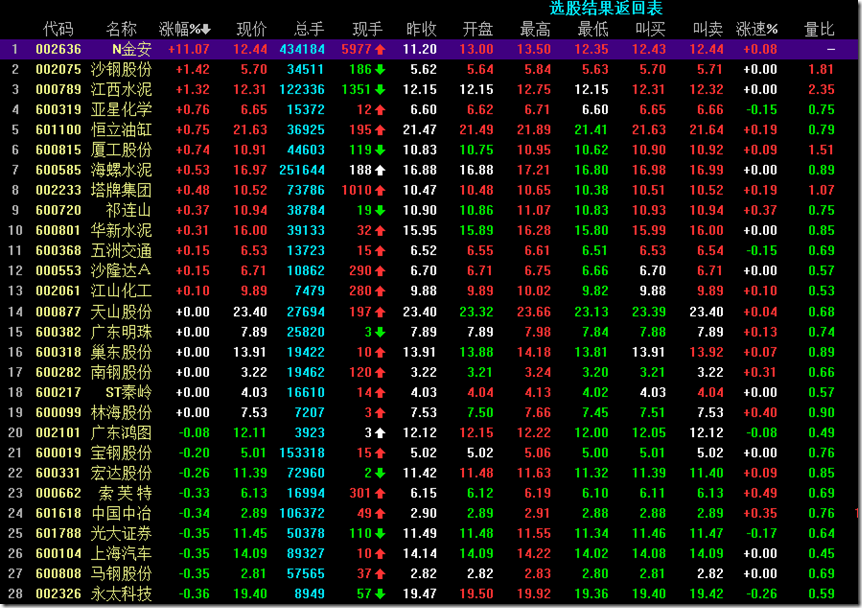Select the 宏达股份 stock name
The image size is (862, 608).
point(121,473)
